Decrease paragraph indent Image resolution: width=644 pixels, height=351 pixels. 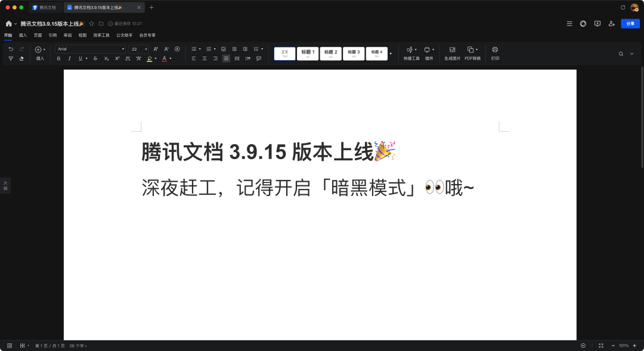(234, 49)
